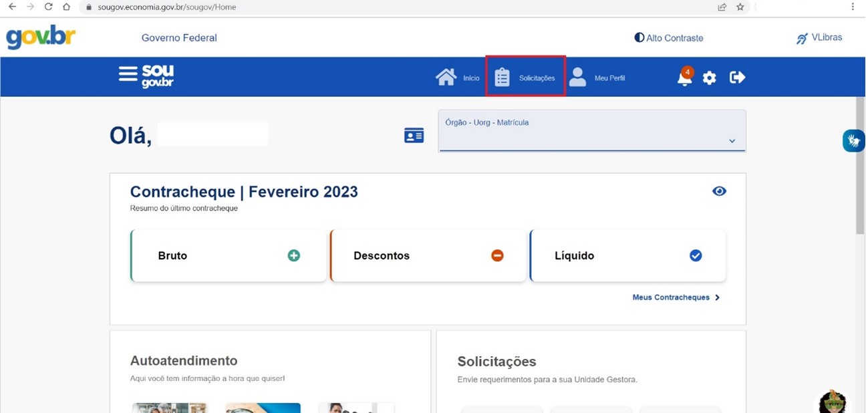The height and width of the screenshot is (413, 868).
Task: Expand the Descontos card details
Action: pyautogui.click(x=497, y=255)
